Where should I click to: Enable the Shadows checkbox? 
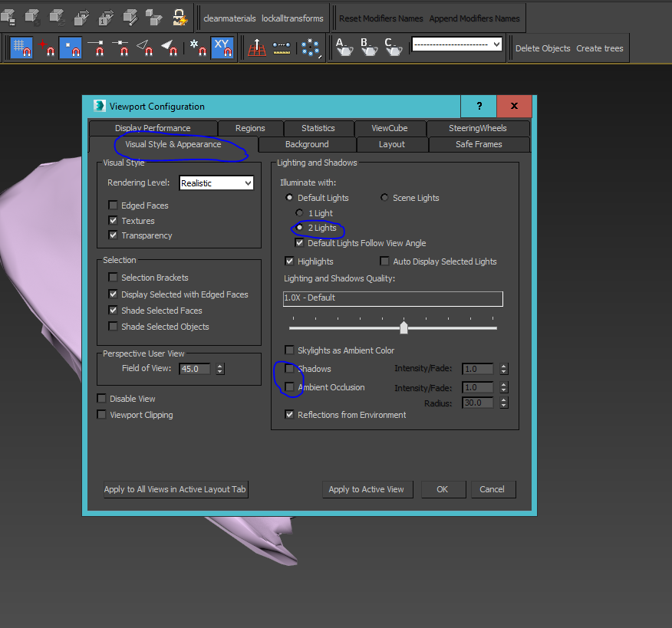[x=289, y=369]
